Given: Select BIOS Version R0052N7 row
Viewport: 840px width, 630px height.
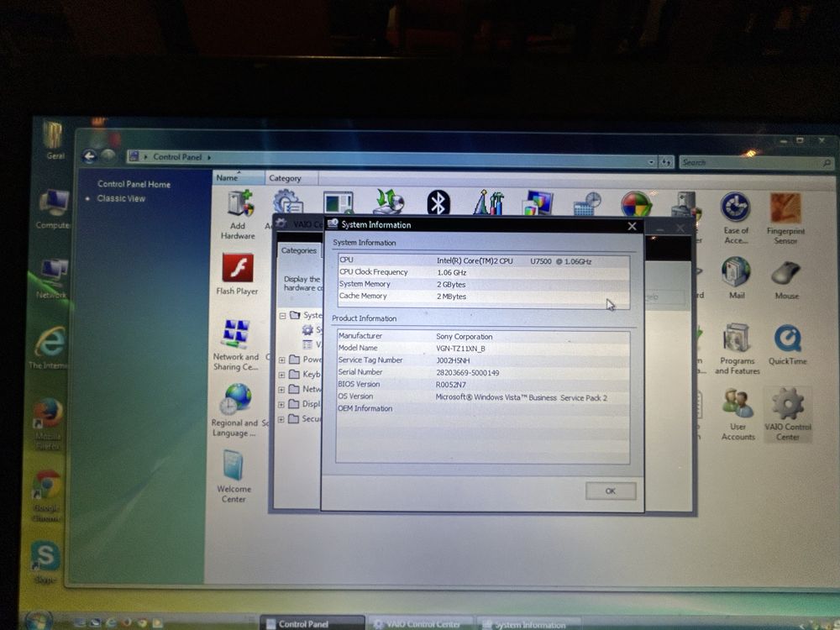Looking at the screenshot, I should point(483,385).
